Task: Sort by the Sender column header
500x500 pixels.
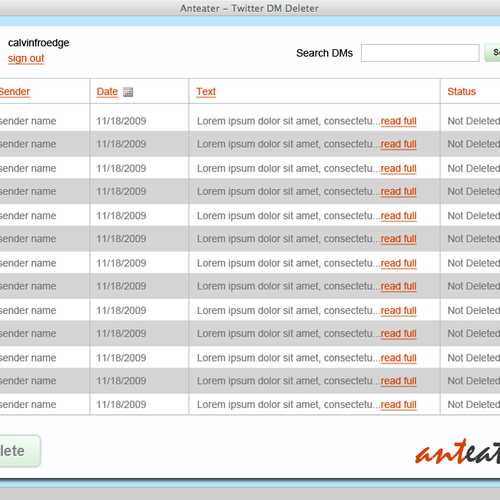Action: click(x=15, y=91)
